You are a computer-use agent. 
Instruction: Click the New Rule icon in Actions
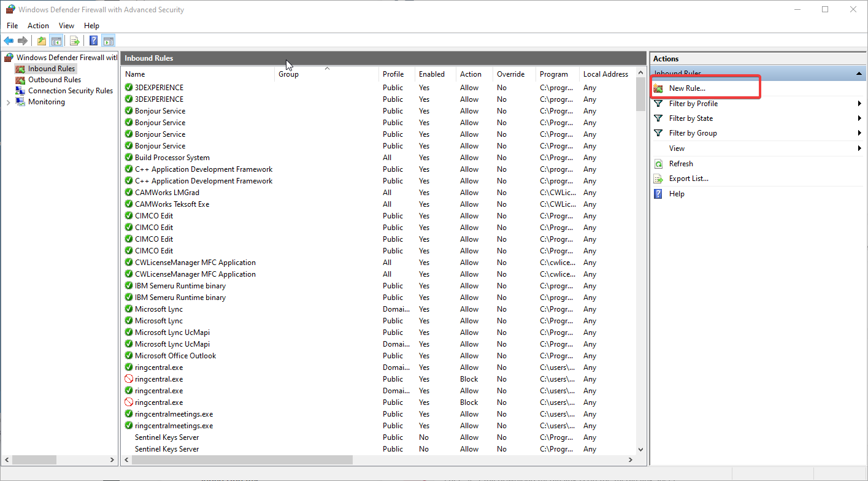pos(659,88)
